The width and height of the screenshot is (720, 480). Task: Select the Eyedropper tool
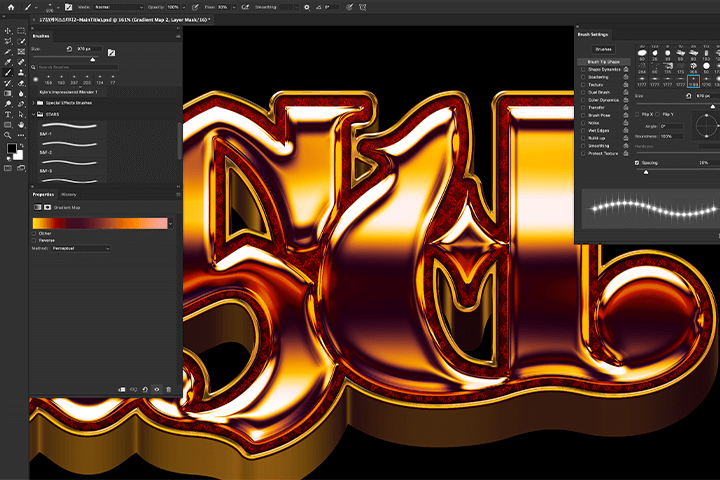click(8, 62)
